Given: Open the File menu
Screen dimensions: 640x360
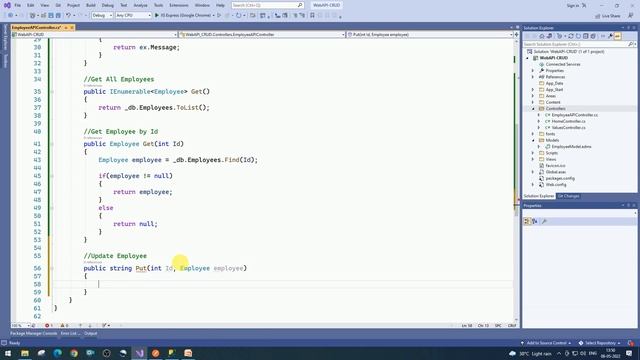Looking at the screenshot, I should (x=18, y=5).
